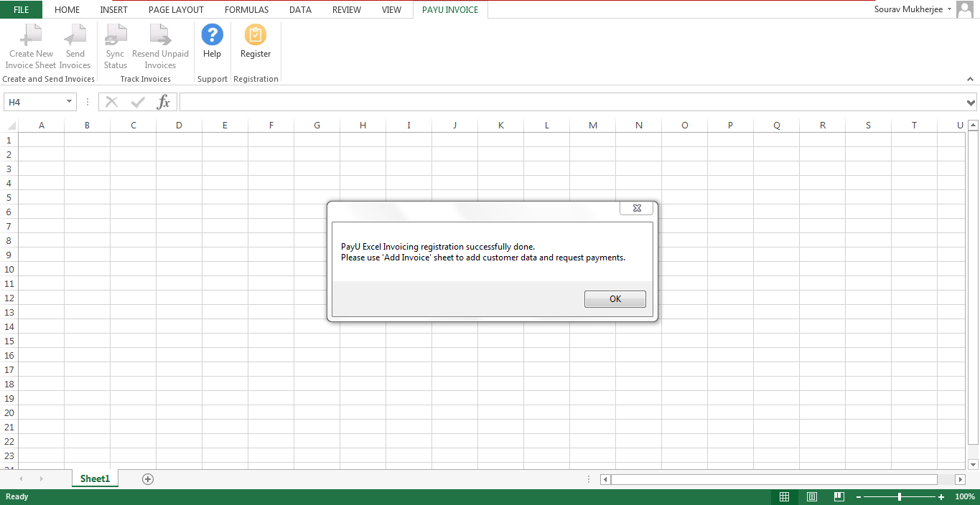Select column P header
980x505 pixels.
pyautogui.click(x=731, y=126)
